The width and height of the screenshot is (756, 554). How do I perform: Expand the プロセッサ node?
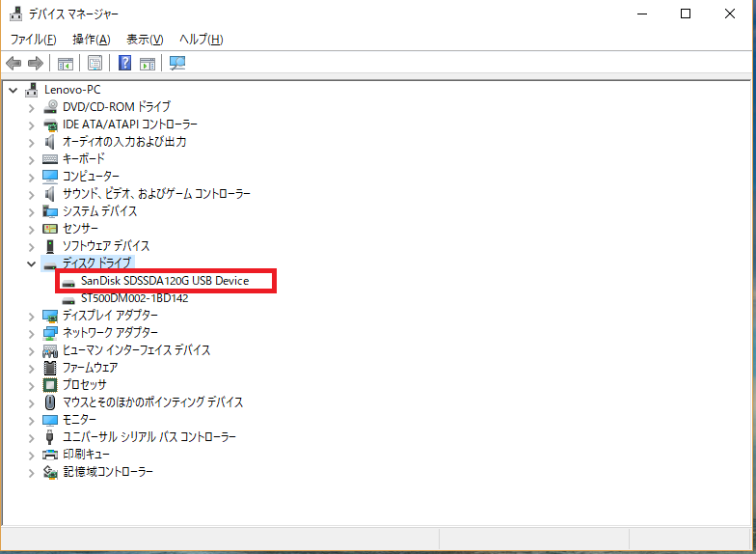click(x=31, y=386)
